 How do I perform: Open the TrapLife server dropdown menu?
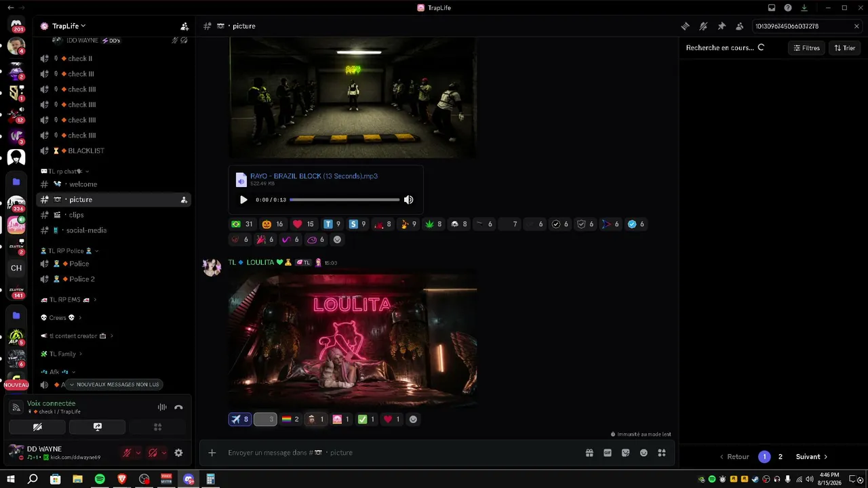[x=68, y=26]
